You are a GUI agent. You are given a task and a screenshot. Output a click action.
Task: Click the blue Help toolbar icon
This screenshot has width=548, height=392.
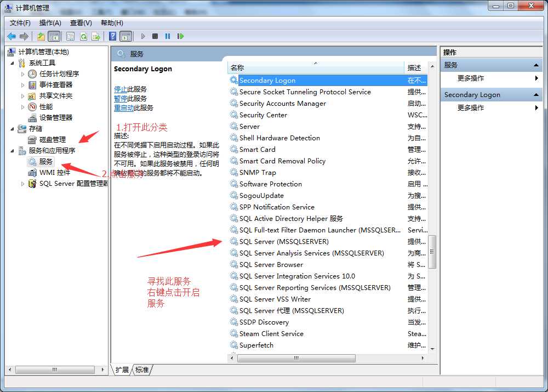coord(112,36)
